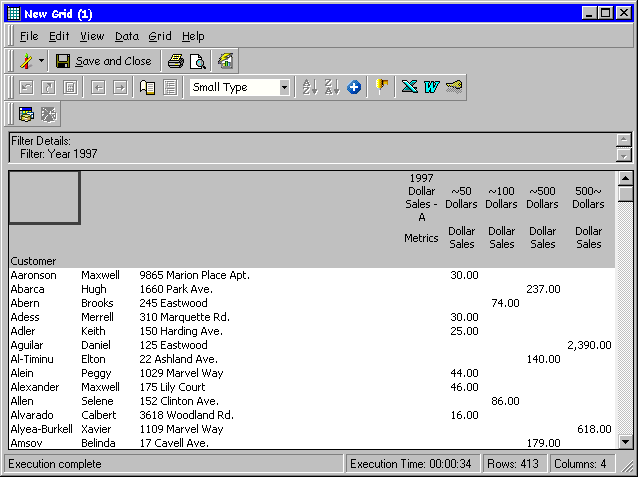This screenshot has height=477, width=638.
Task: Click the Execution Time status panel
Action: (413, 464)
